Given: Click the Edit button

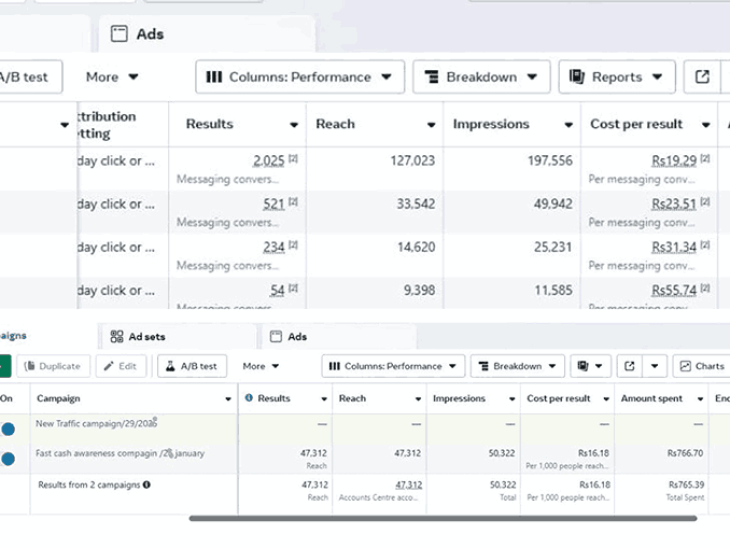Looking at the screenshot, I should [x=121, y=366].
